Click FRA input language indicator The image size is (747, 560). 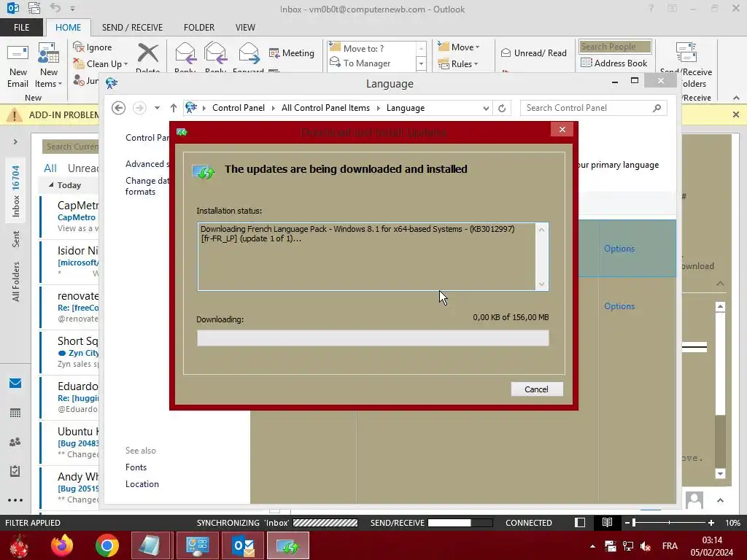670,546
